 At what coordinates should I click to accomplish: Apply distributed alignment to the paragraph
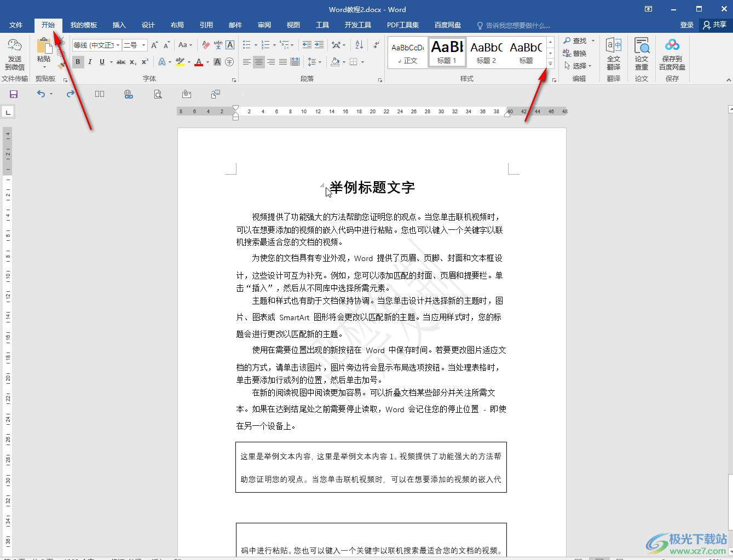tap(295, 62)
